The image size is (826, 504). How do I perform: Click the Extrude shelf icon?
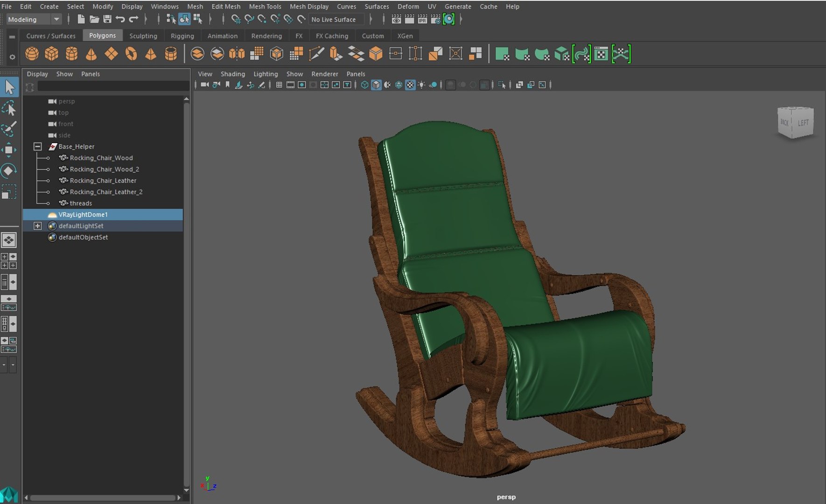pos(335,54)
